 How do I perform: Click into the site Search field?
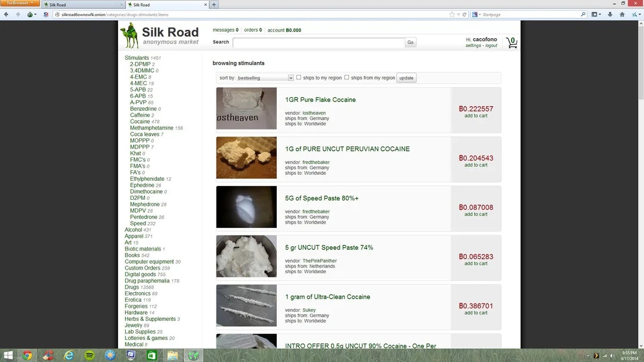point(318,42)
